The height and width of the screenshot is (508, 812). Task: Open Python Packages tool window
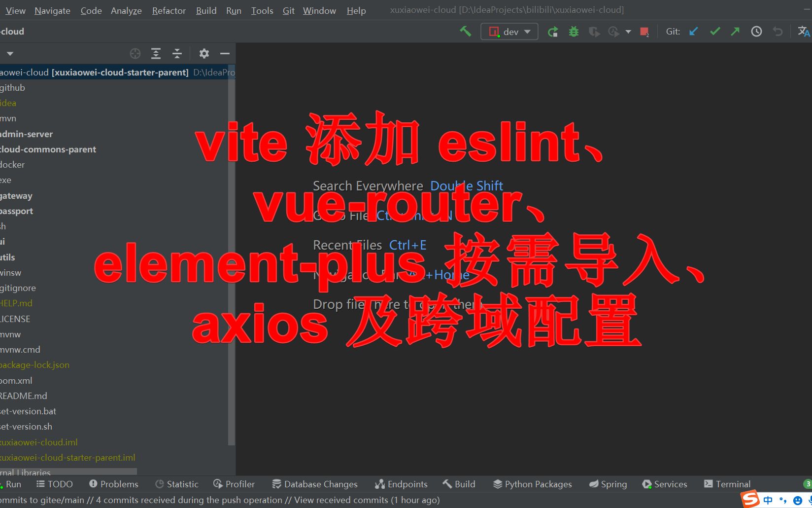coord(533,484)
